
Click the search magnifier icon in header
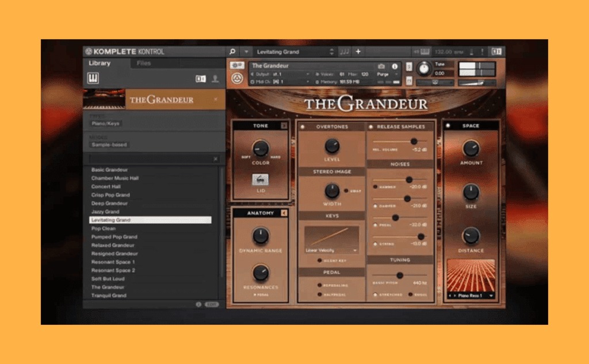coord(232,52)
